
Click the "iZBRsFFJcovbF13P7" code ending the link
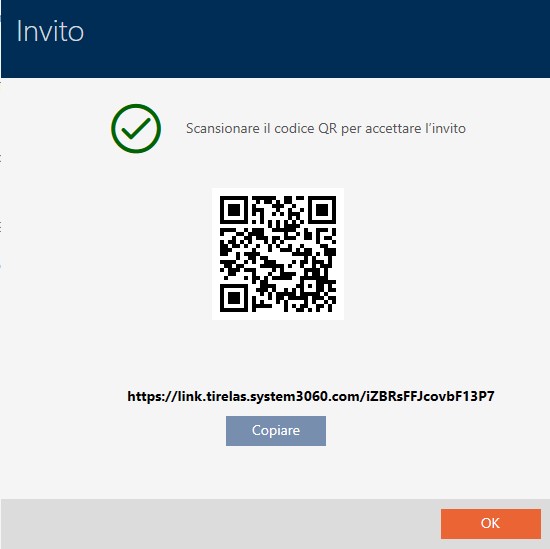tap(430, 396)
